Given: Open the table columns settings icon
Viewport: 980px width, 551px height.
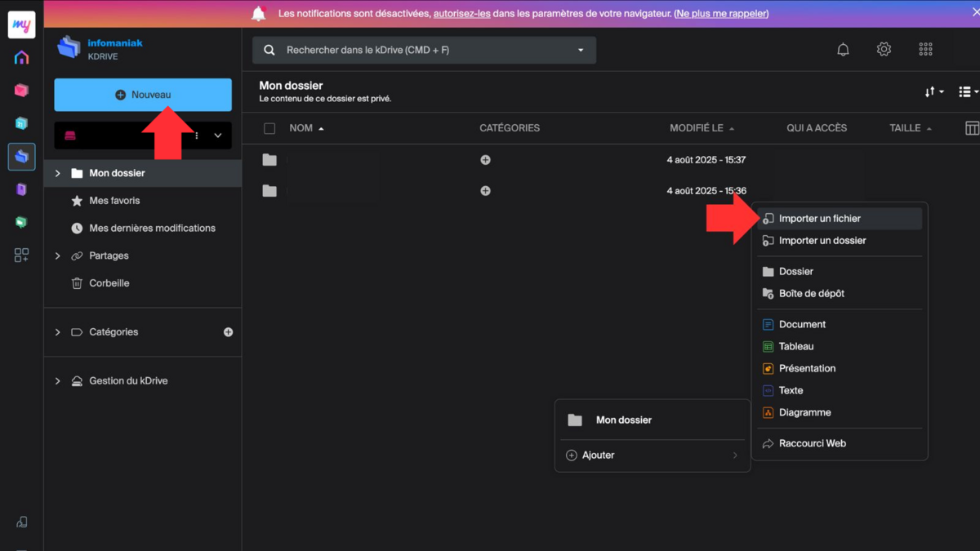Looking at the screenshot, I should click(972, 128).
